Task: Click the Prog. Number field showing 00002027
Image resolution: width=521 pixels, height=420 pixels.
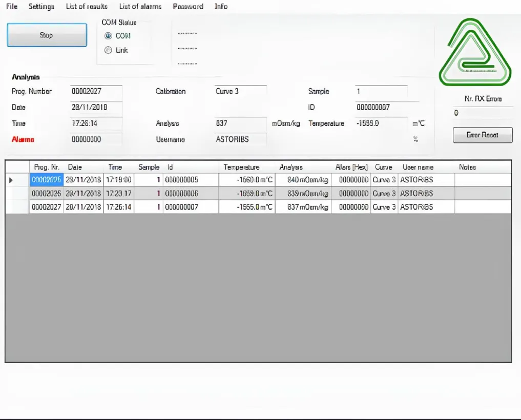Action: pos(95,92)
